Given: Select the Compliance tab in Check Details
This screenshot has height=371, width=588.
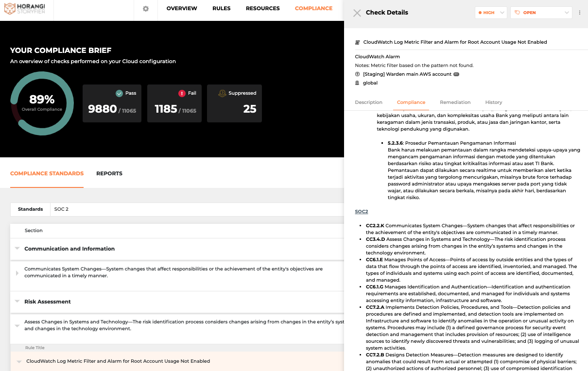Looking at the screenshot, I should 411,102.
